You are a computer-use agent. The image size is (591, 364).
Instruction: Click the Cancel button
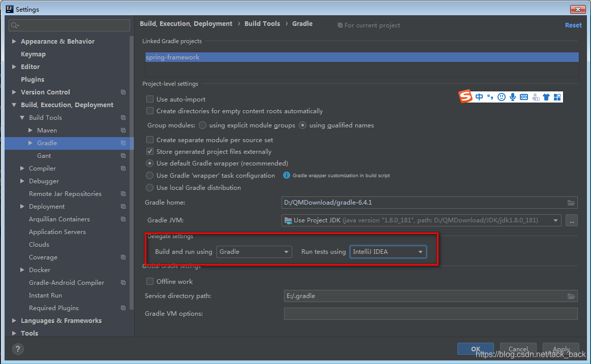pyautogui.click(x=518, y=349)
